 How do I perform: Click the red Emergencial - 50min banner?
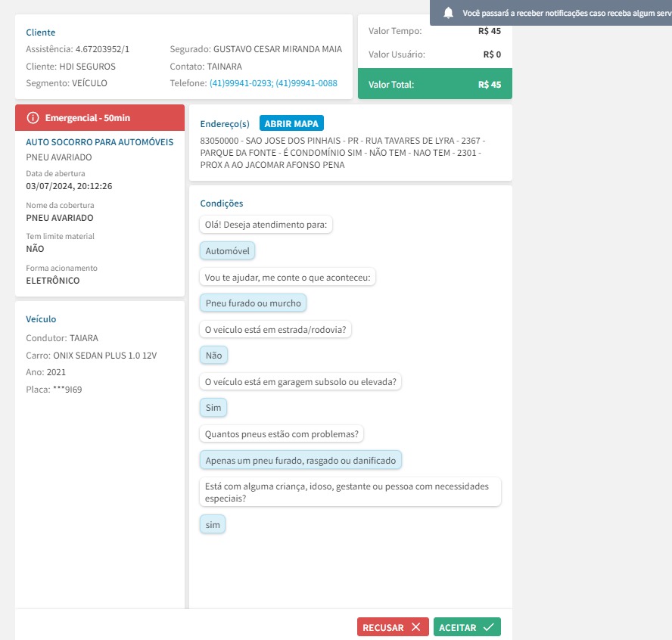[x=100, y=117]
